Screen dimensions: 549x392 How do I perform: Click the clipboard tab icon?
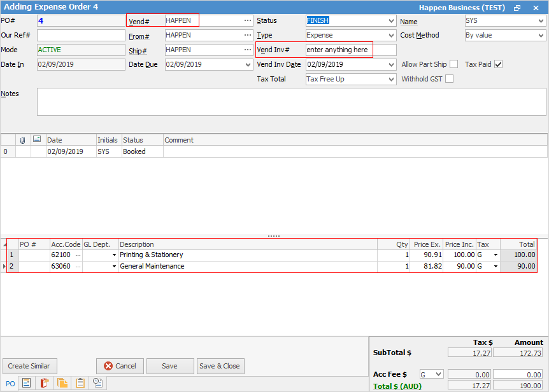[x=80, y=383]
